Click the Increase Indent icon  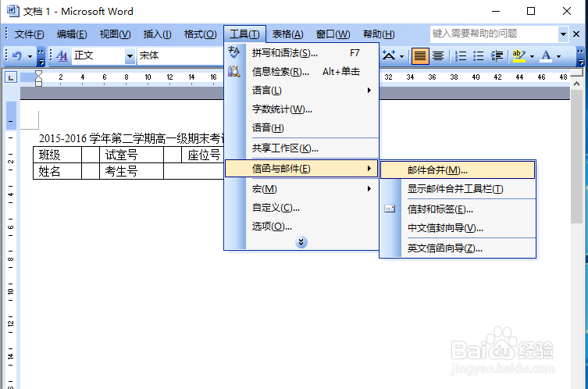497,56
